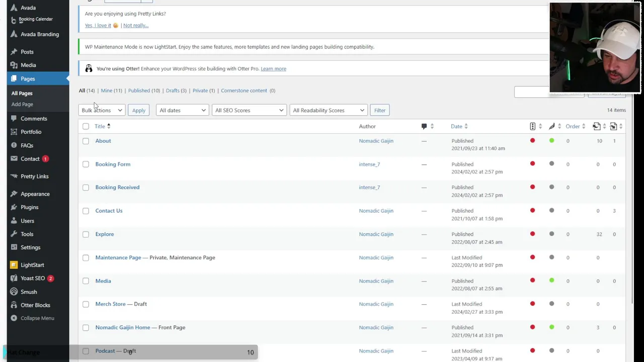
Task: Open the Bulk actions dropdown
Action: pos(102,110)
